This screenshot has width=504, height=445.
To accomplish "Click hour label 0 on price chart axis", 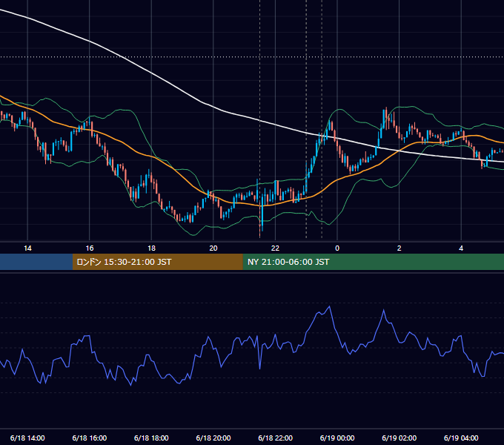I will 337,248.
